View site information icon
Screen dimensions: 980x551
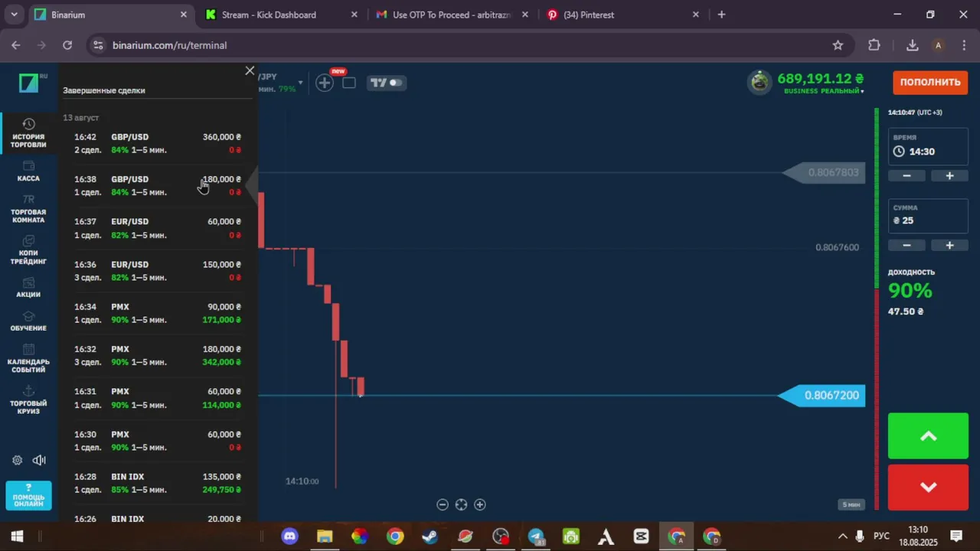tap(98, 45)
